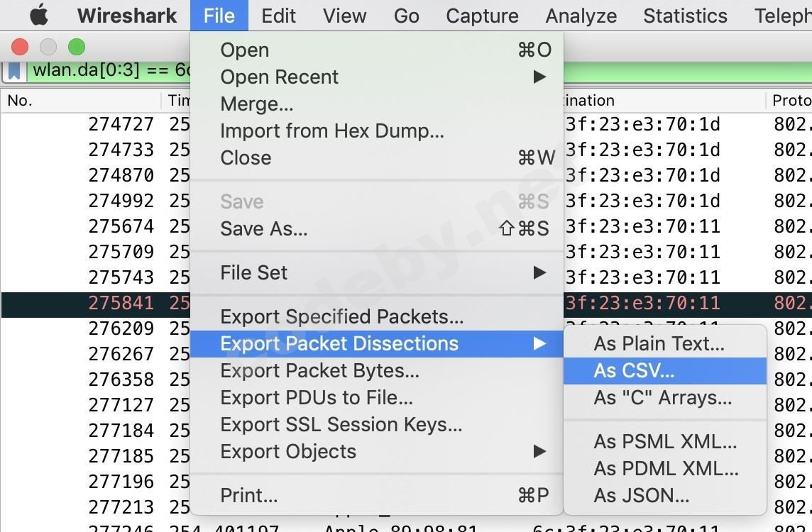Viewport: 812px width, 532px height.
Task: Export dissections as JSON
Action: [641, 495]
